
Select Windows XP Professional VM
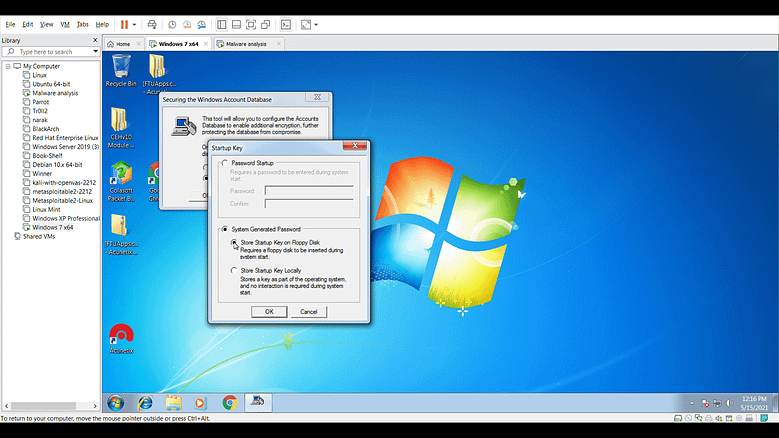(66, 219)
